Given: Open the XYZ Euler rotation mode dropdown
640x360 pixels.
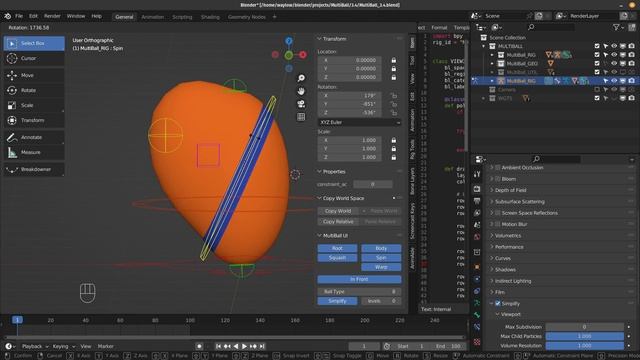Looking at the screenshot, I should click(x=359, y=122).
